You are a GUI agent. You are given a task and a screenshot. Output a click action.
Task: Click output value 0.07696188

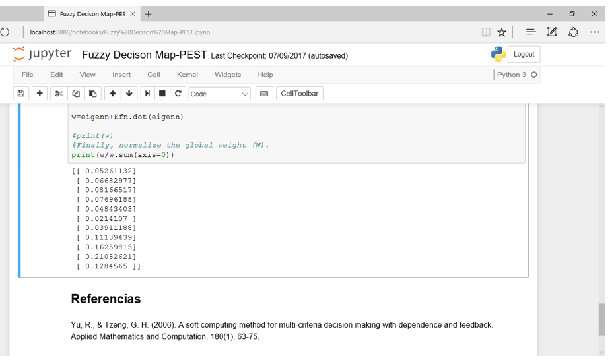[x=108, y=199]
